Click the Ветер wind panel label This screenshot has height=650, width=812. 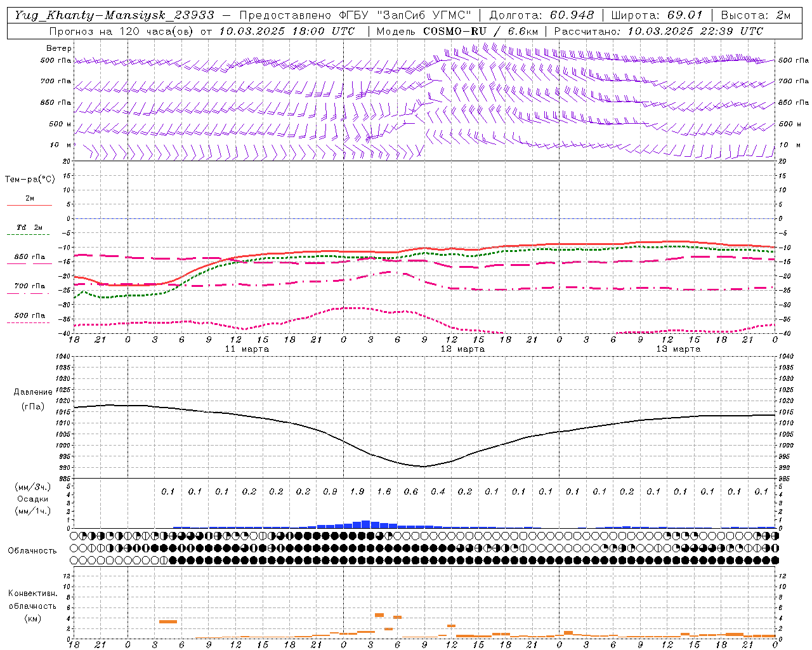tap(59, 48)
